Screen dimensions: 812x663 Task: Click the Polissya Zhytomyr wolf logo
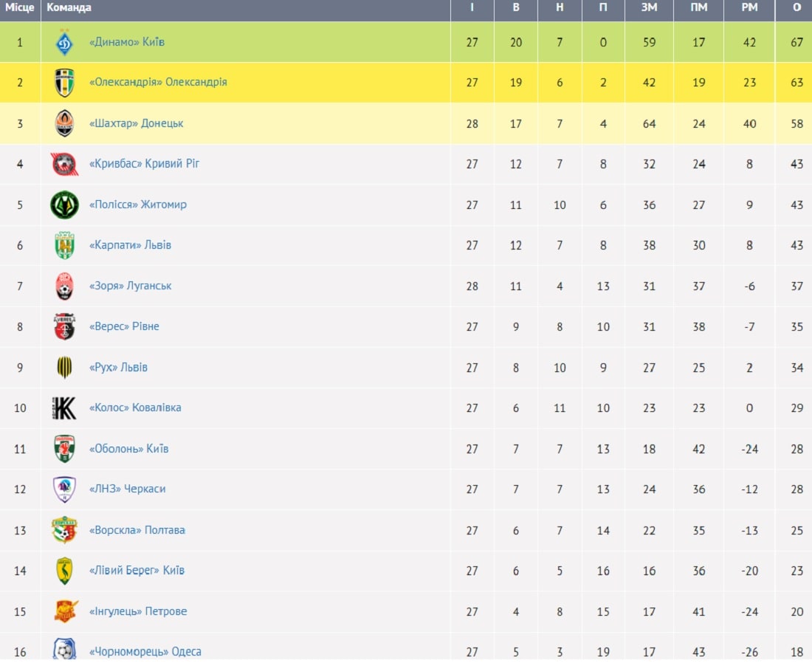point(65,205)
